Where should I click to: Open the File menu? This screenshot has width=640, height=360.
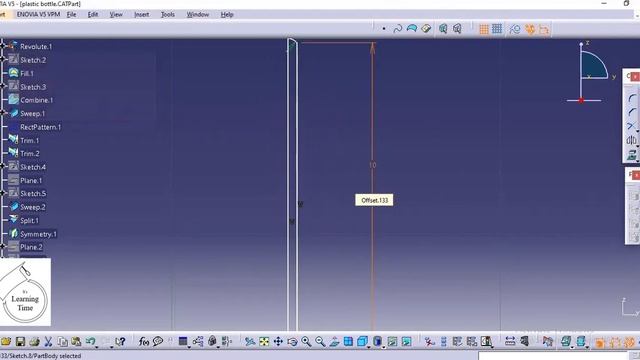click(x=71, y=14)
